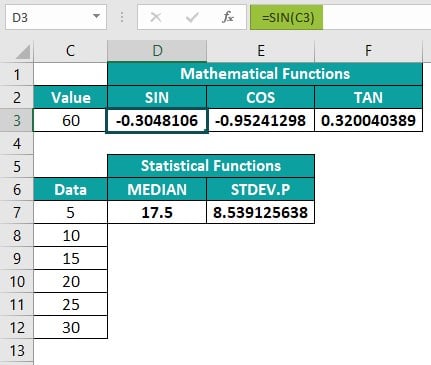Click Select All triangle corner
Image resolution: width=431 pixels, height=365 pixels.
[23, 52]
